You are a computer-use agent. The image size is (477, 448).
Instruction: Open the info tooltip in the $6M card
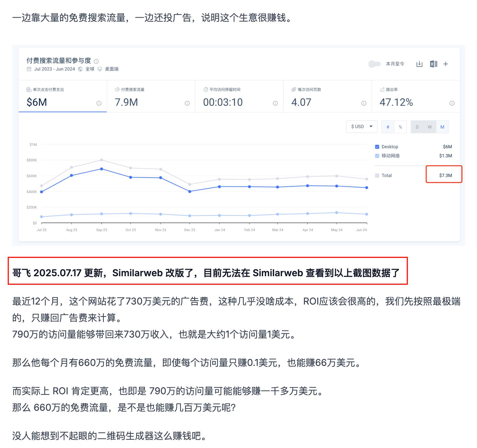tap(99, 103)
